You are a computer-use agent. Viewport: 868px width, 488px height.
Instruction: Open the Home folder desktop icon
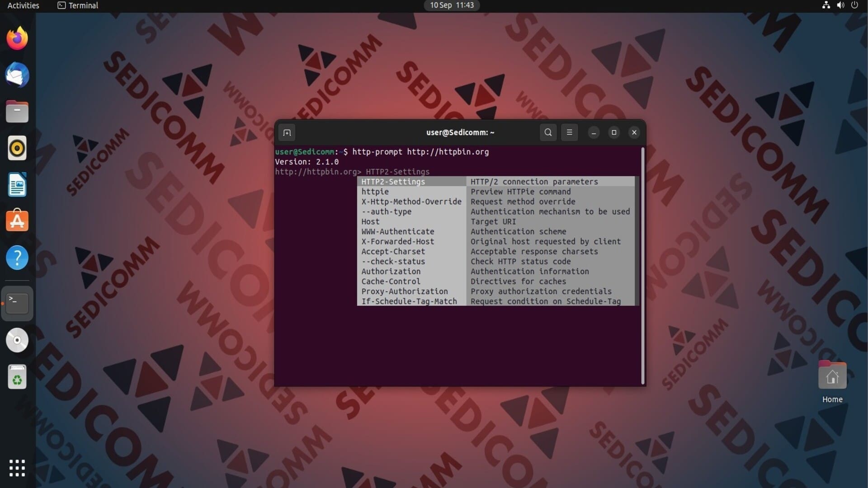tap(832, 382)
